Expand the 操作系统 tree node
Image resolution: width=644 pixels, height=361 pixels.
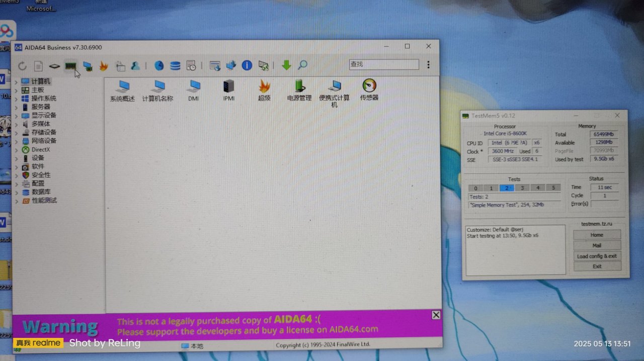pos(17,99)
